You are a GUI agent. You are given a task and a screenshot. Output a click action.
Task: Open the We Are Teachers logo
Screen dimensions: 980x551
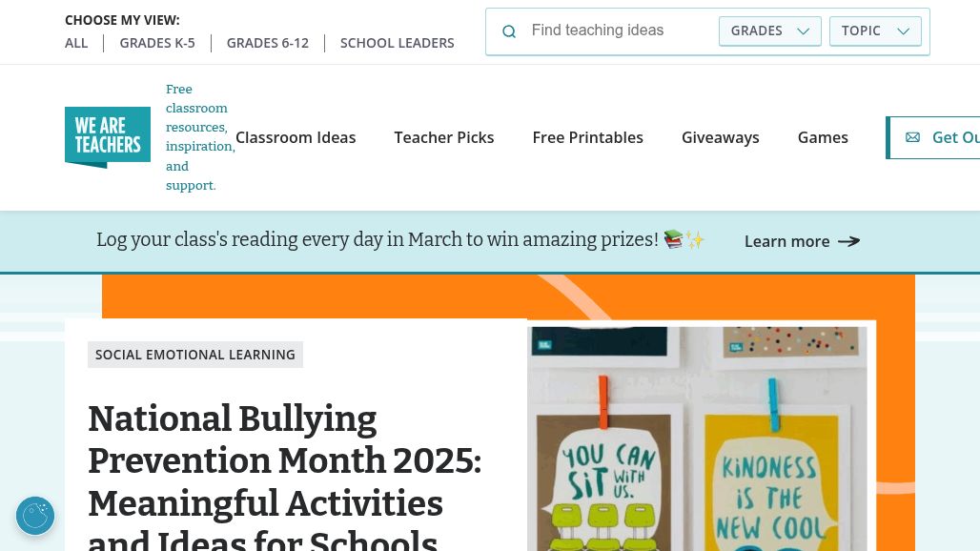click(x=108, y=137)
